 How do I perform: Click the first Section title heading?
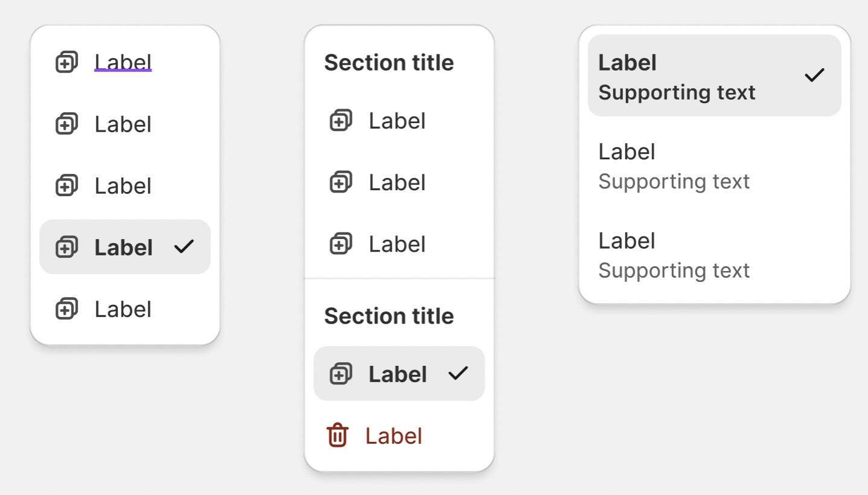click(389, 63)
